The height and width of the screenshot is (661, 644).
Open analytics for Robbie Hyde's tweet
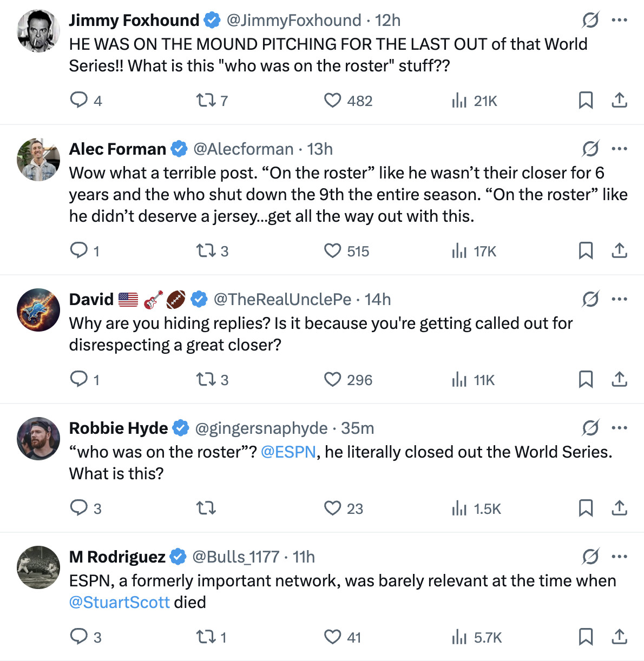[459, 508]
